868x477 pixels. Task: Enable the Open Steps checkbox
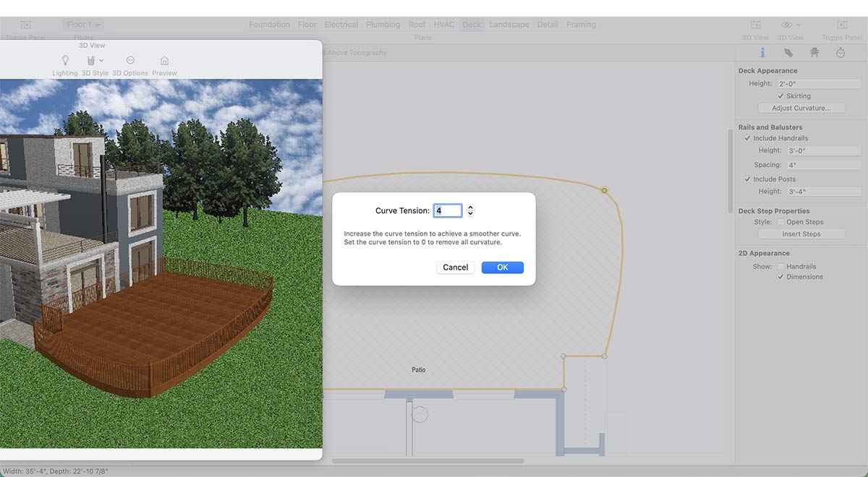point(780,223)
